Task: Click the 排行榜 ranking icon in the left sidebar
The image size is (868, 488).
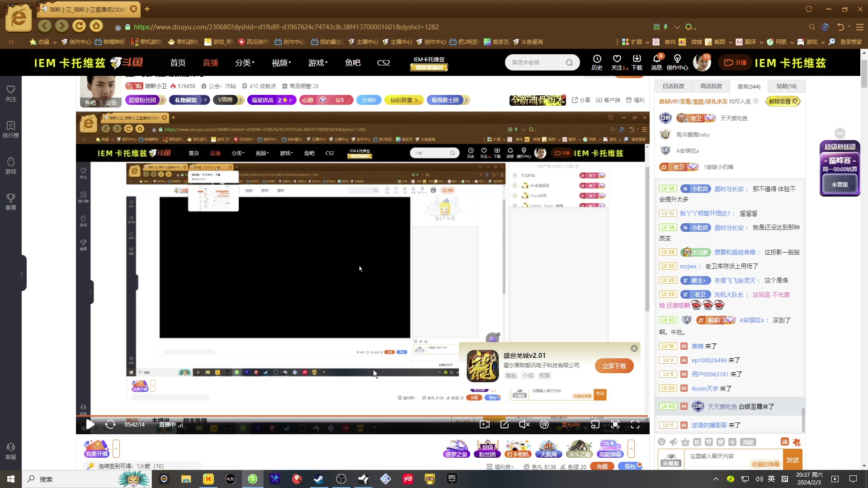Action: (11, 129)
